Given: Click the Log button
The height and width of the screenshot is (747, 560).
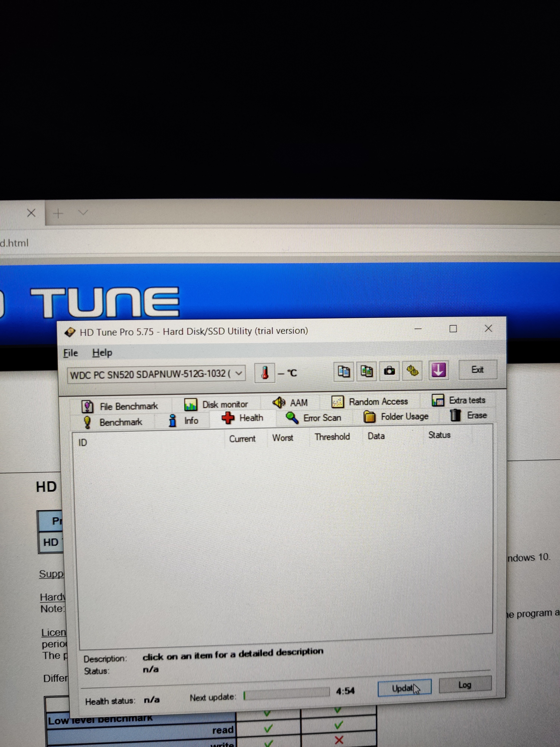Looking at the screenshot, I should click(x=465, y=685).
